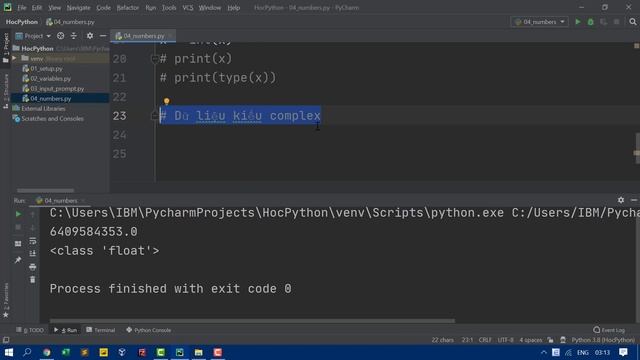Rerun 04_numbers in Run panel
Screen dimensions: 640x360
tap(18, 214)
